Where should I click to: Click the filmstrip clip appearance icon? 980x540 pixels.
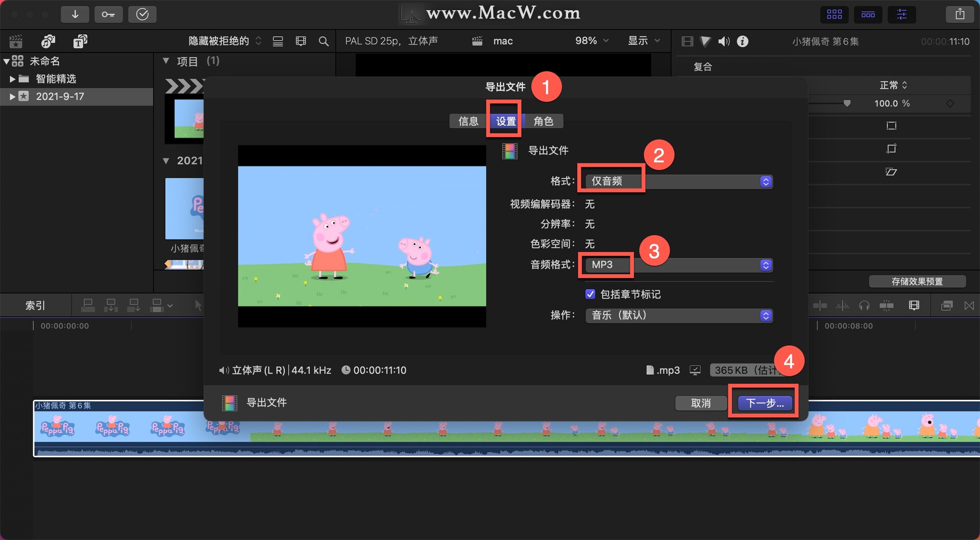click(x=301, y=41)
